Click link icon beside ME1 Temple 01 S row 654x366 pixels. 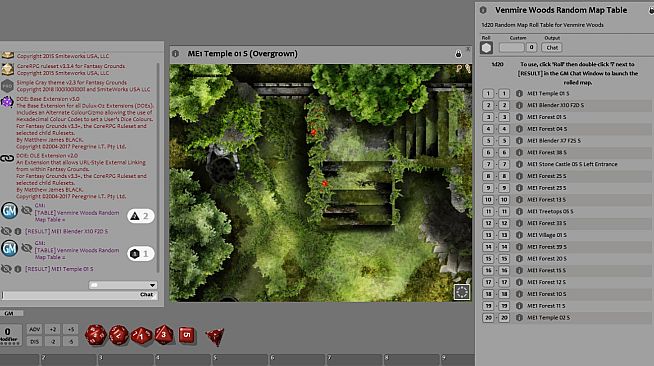(519, 93)
